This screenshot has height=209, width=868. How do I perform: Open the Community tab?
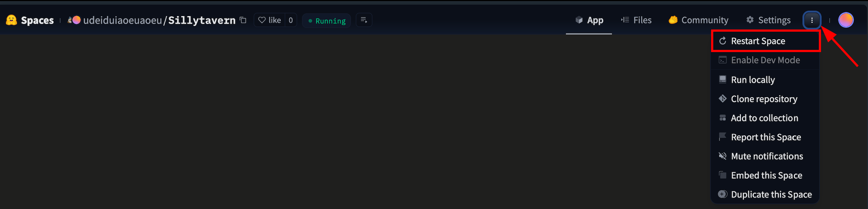(x=698, y=20)
